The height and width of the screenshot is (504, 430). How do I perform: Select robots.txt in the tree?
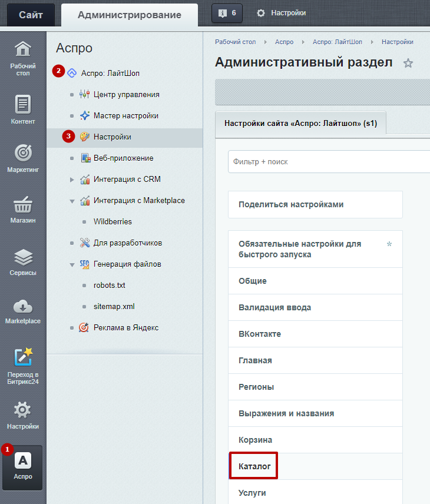tap(110, 285)
